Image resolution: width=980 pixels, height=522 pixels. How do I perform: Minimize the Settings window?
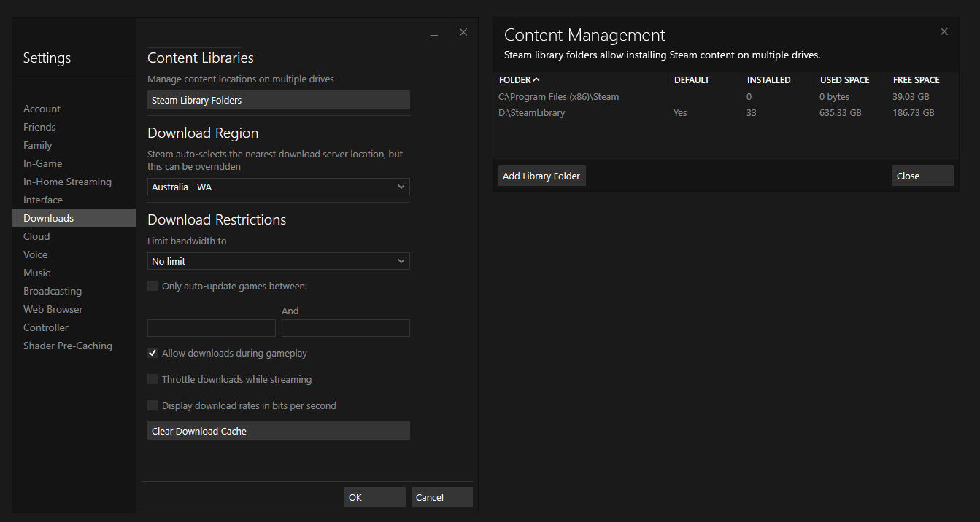click(434, 34)
